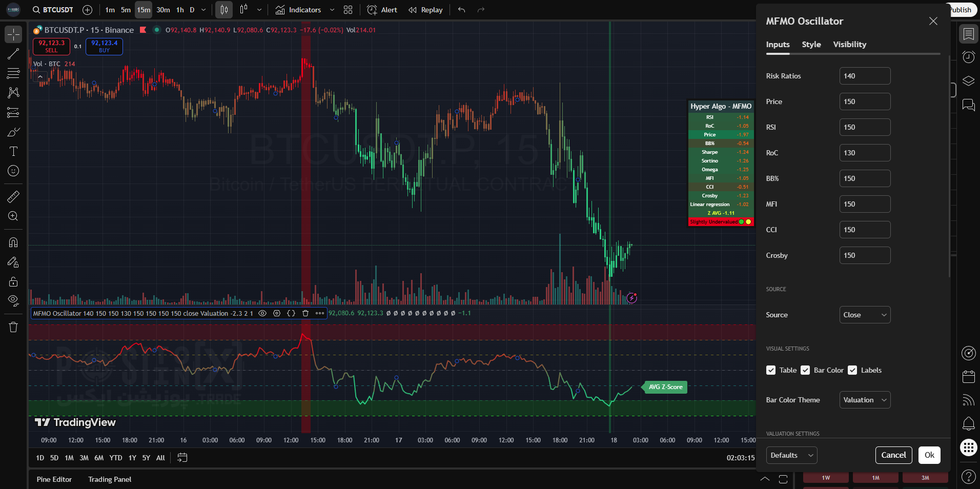Open the Defaults dropdown
Image resolution: width=980 pixels, height=489 pixels.
coord(791,455)
